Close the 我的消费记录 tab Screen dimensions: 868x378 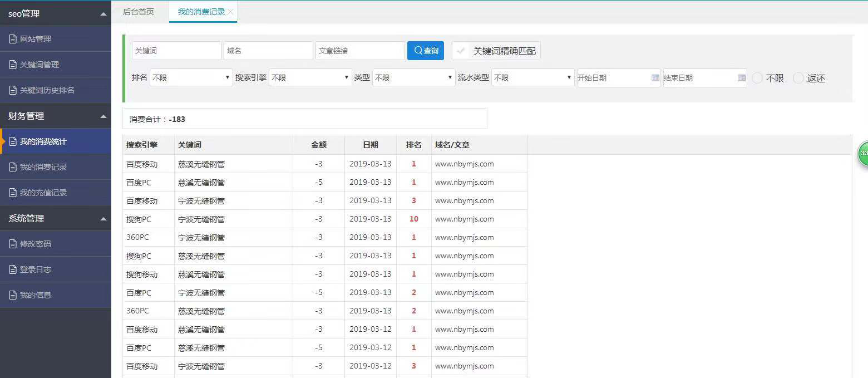pos(230,12)
